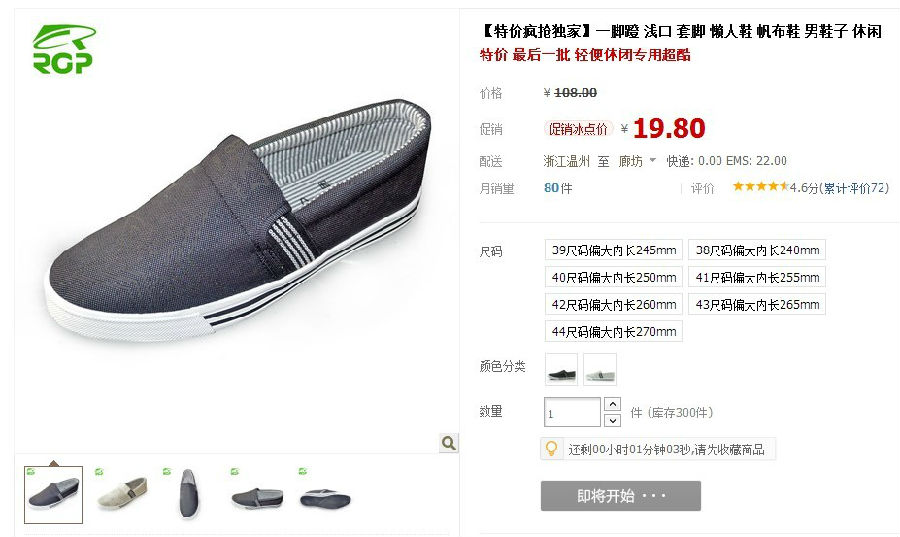Click the magnifier zoom icon on product image
Viewport: 900px width, 537px height.
pos(448,442)
